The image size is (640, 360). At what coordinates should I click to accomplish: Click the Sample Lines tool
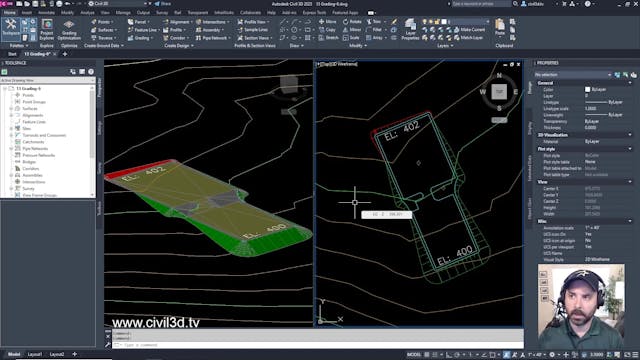point(253,30)
